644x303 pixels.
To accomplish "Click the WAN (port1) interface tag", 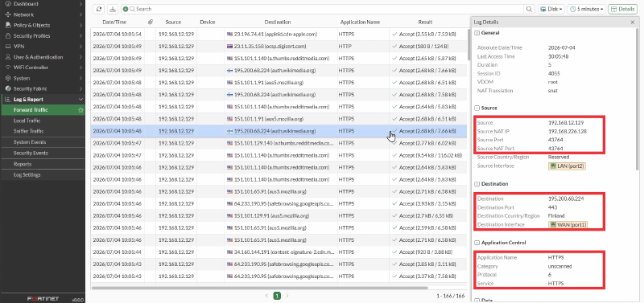I will pos(569,225).
